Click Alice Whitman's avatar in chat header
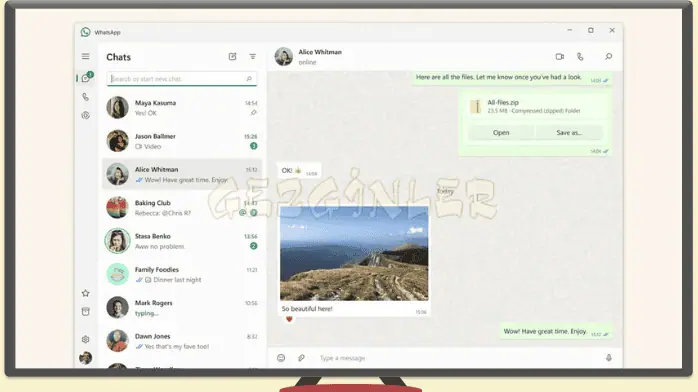This screenshot has width=698, height=392. tap(284, 57)
